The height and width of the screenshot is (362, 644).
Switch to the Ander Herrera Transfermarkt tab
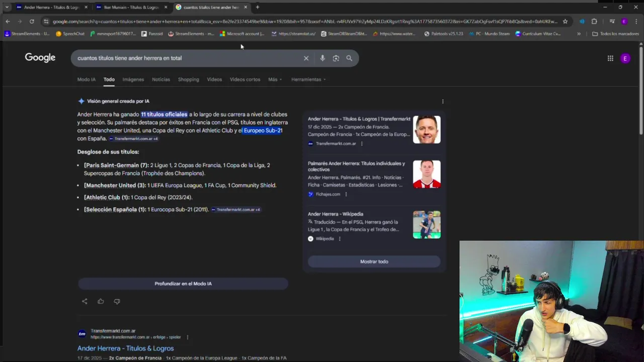tap(51, 7)
